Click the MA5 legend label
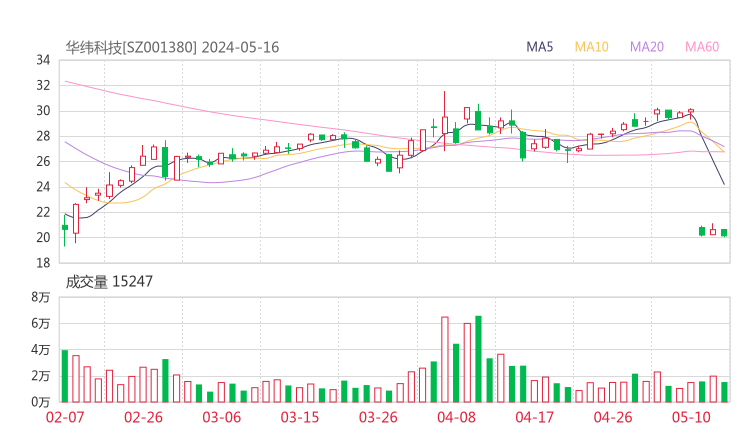 coord(539,47)
